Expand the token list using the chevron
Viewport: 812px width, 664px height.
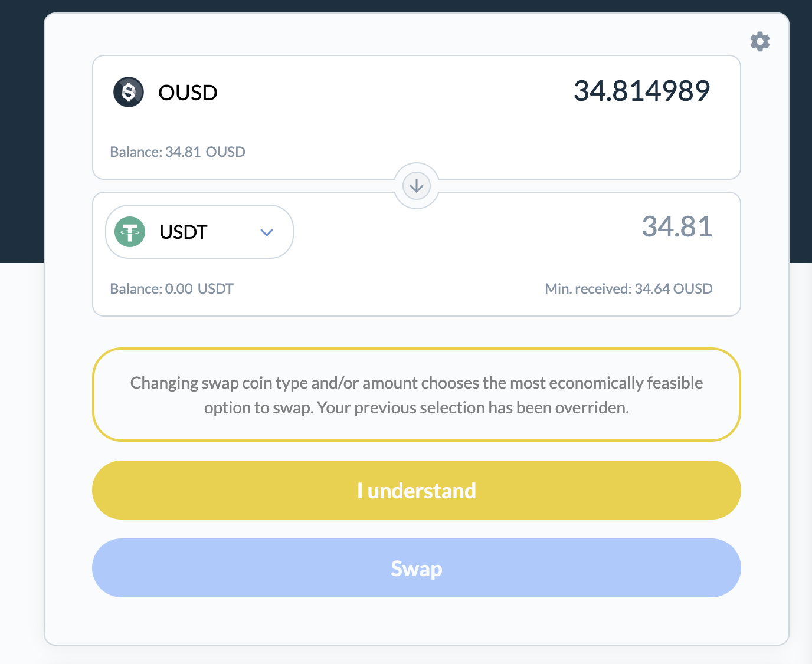(266, 232)
